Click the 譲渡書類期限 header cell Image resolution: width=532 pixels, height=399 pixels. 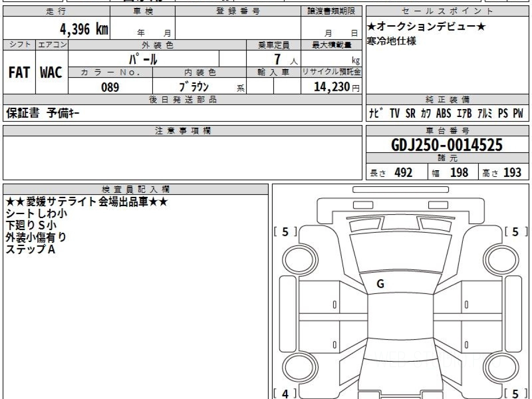[x=331, y=12]
